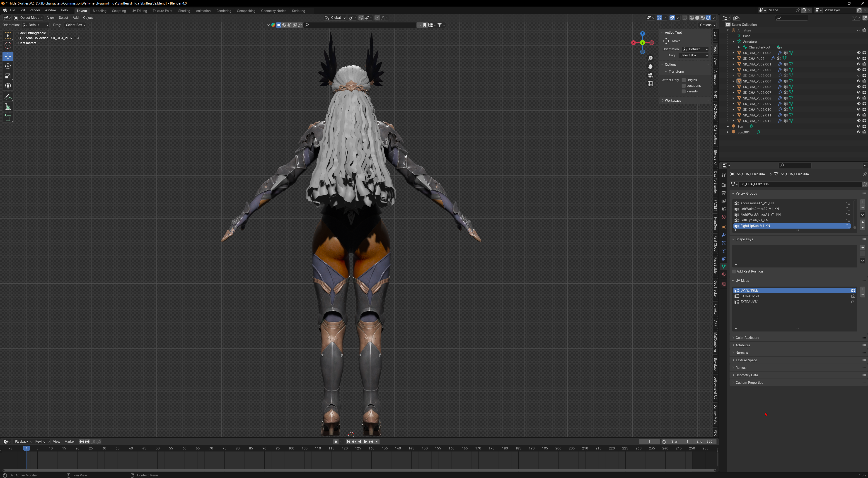Open the File menu
The image size is (868, 478).
coord(12,10)
